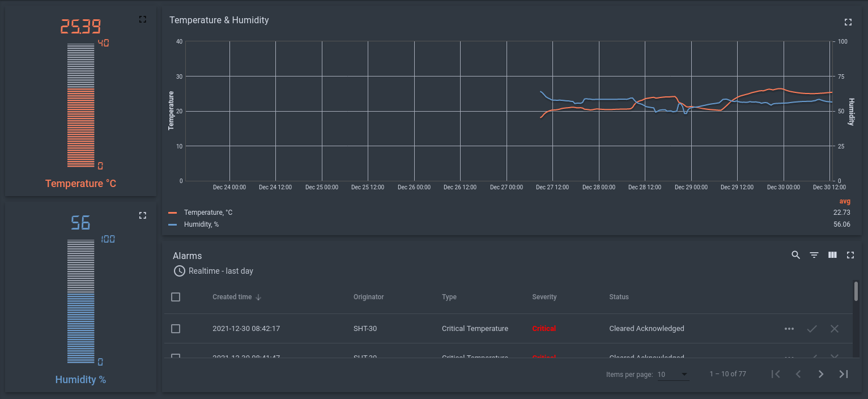
Task: Expand the Temperature gauge widget to fullscreen
Action: tap(142, 19)
